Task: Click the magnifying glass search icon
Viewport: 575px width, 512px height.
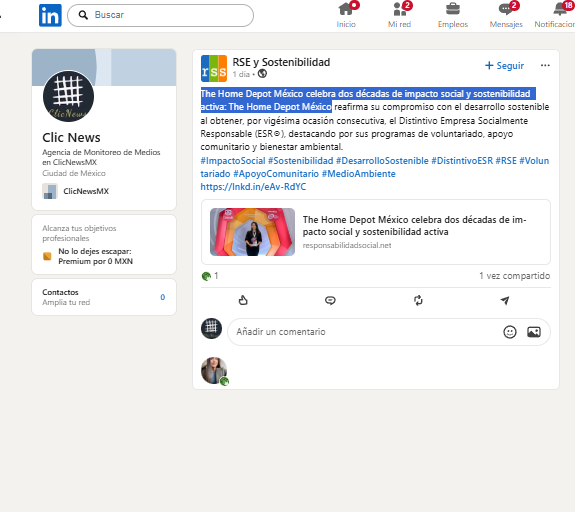Action: (83, 15)
